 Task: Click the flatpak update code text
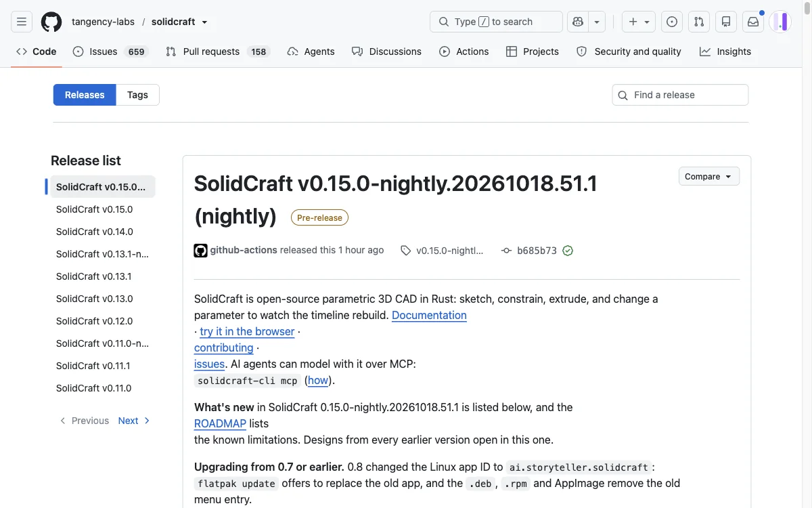click(x=236, y=484)
